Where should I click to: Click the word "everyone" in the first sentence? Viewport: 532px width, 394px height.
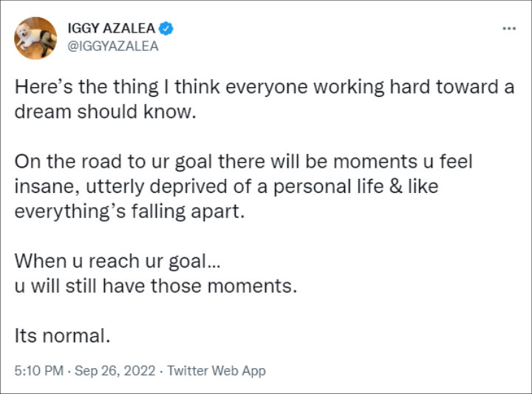266,88
